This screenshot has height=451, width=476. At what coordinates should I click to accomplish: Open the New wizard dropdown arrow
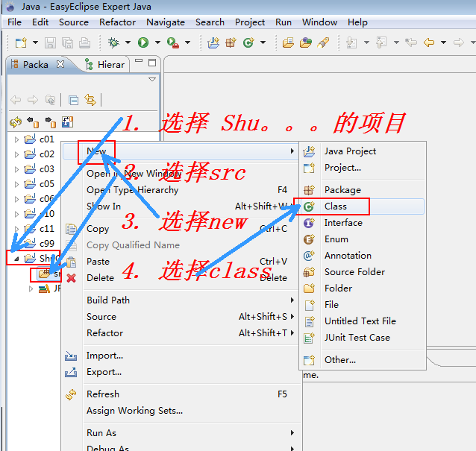35,42
